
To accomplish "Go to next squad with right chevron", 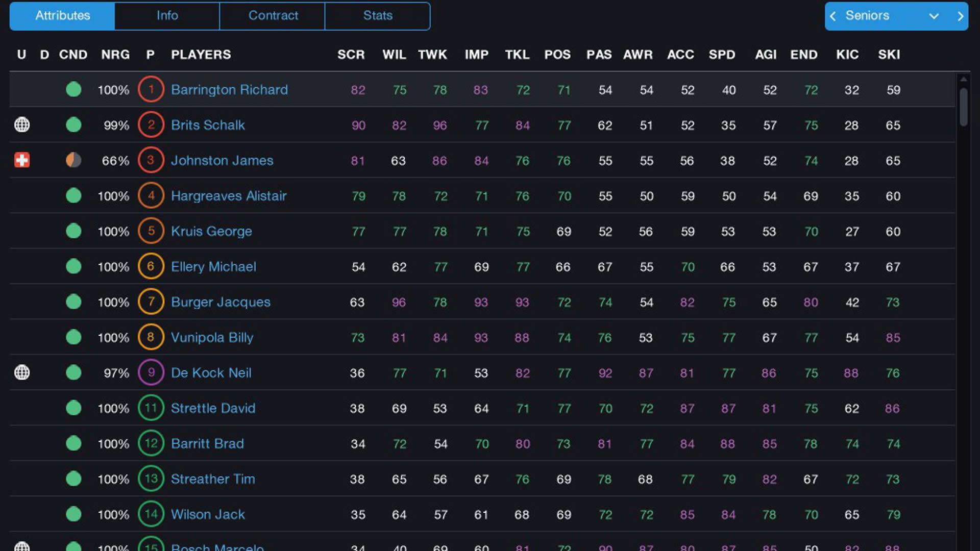I will pyautogui.click(x=960, y=16).
